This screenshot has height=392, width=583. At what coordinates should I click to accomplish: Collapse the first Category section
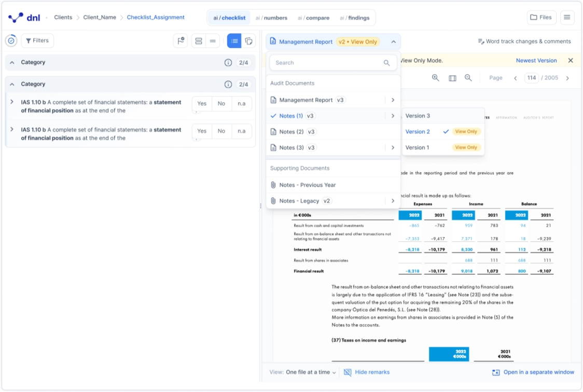[12, 62]
